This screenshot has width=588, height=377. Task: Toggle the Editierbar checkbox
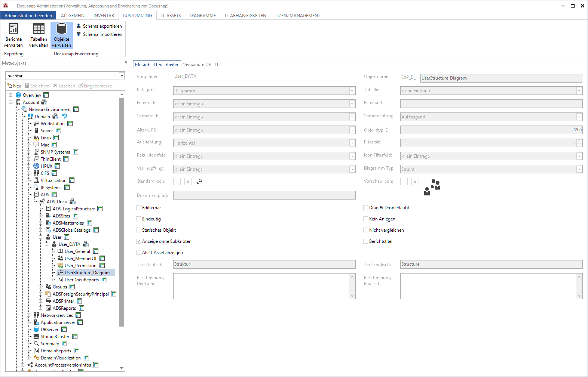(x=139, y=208)
